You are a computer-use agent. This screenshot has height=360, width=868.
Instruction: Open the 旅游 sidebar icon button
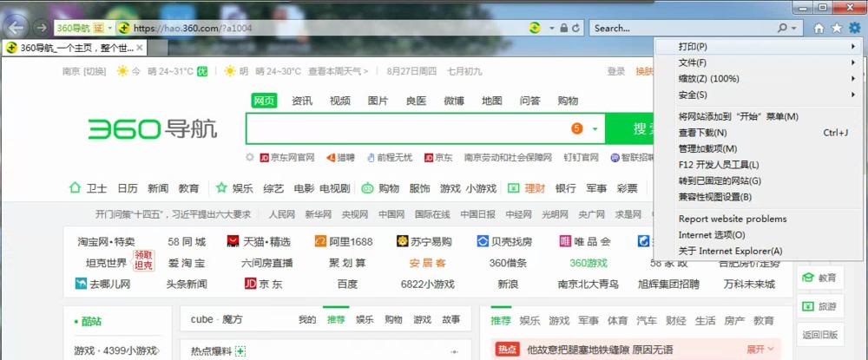pyautogui.click(x=820, y=306)
